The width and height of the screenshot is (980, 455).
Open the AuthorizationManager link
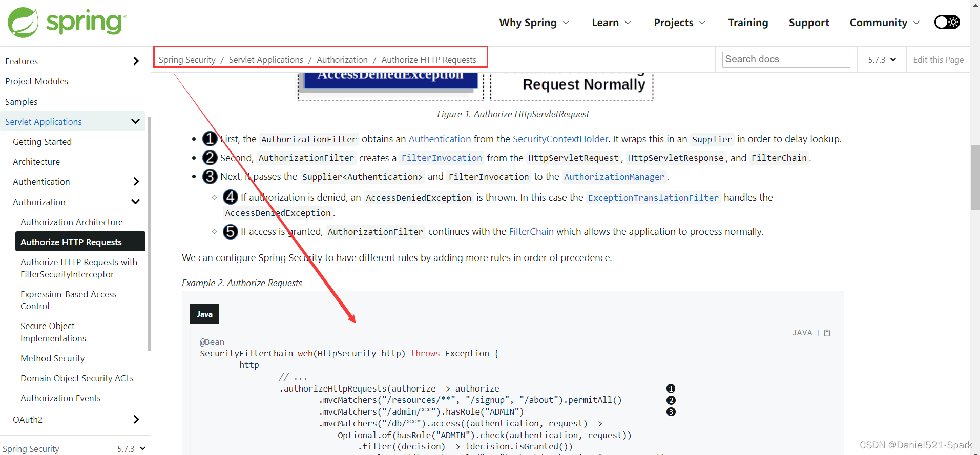tap(614, 177)
